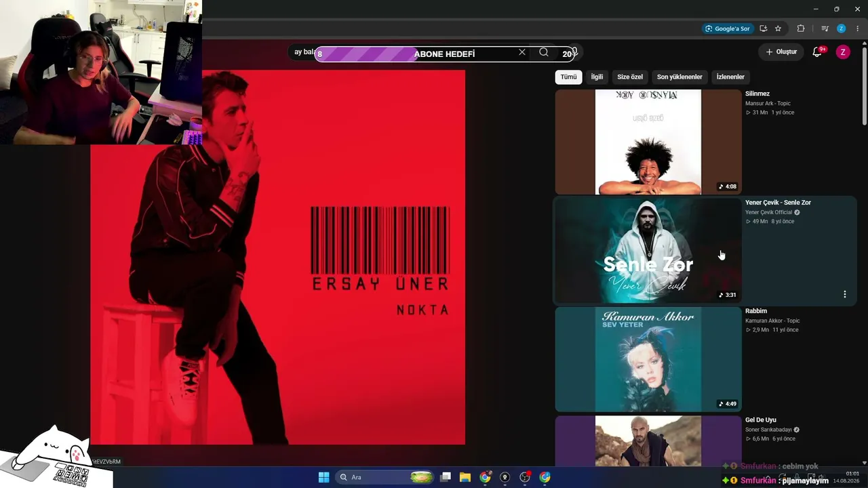Switch to Son yüklenenler chip
This screenshot has height=488, width=868.
[679, 77]
